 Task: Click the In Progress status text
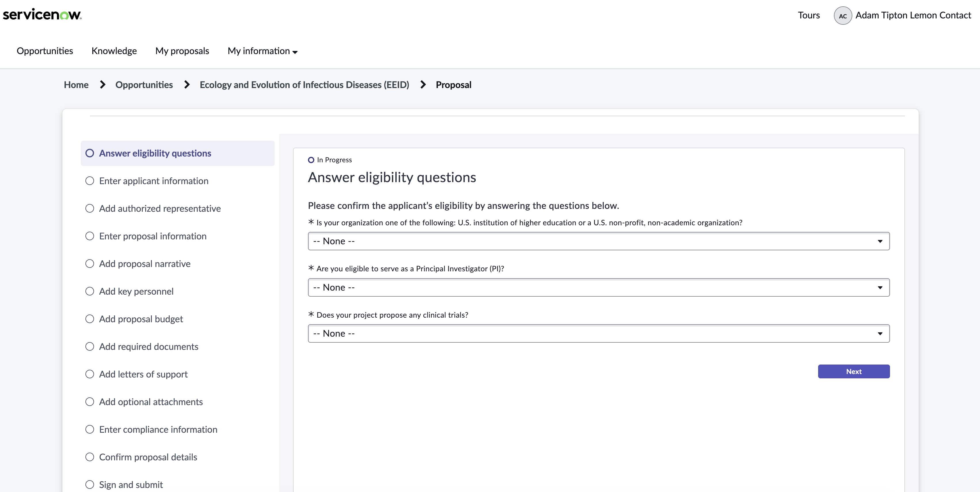(x=334, y=160)
